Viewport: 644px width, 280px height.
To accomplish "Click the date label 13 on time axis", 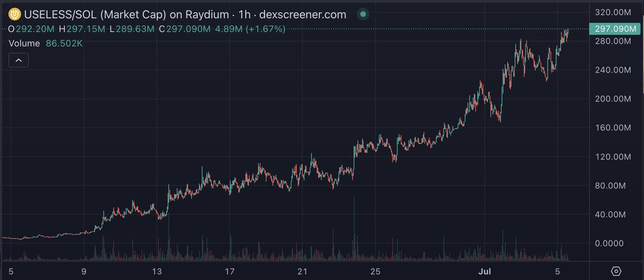I will coord(156,271).
